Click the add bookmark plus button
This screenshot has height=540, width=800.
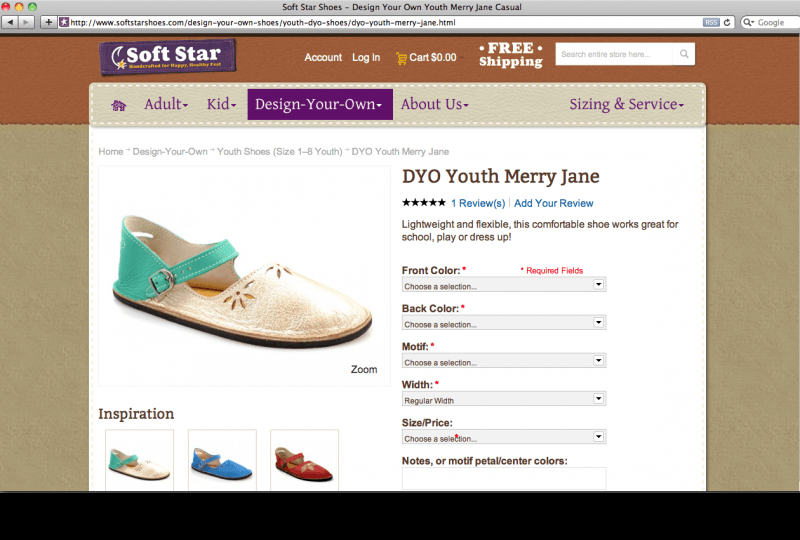coord(48,22)
